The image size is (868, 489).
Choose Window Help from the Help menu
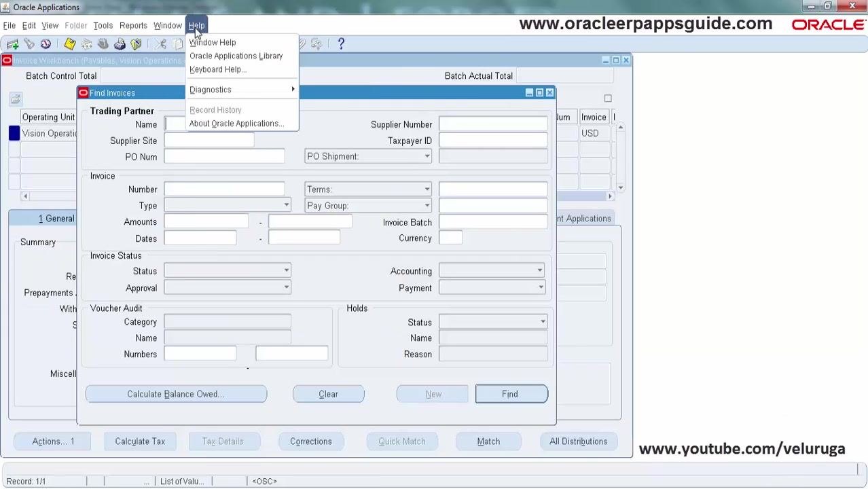[242, 42]
